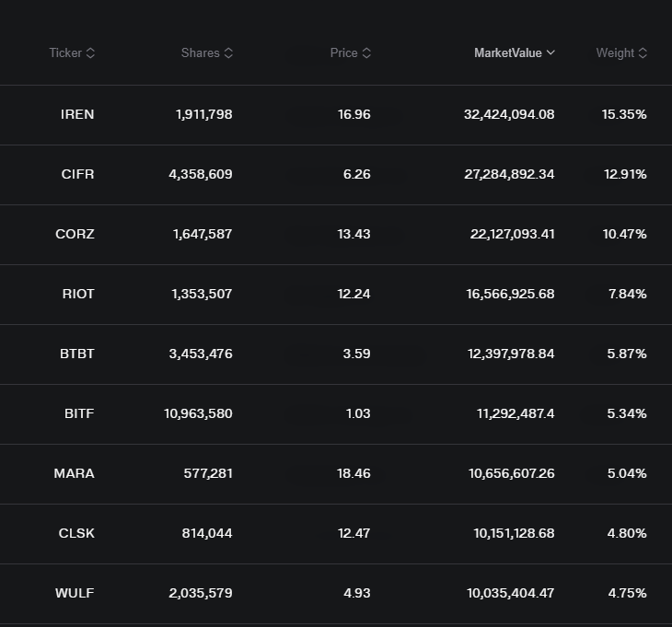Viewport: 672px width, 627px height.
Task: Select the BTBT ticker cell
Action: tap(76, 354)
